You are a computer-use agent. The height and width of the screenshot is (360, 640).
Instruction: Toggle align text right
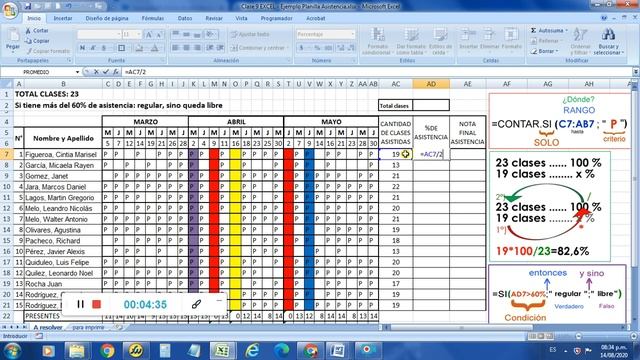[197, 48]
